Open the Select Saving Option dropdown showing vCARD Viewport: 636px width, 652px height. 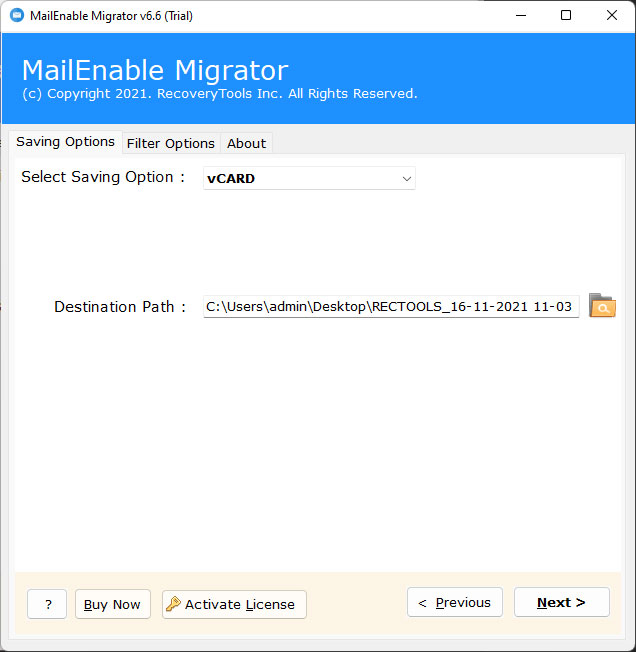tap(309, 178)
